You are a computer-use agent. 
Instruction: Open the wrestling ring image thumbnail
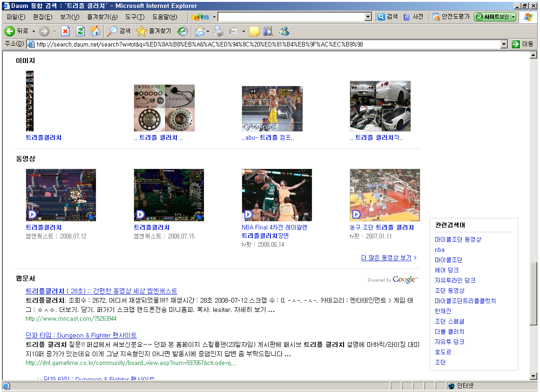point(272,109)
